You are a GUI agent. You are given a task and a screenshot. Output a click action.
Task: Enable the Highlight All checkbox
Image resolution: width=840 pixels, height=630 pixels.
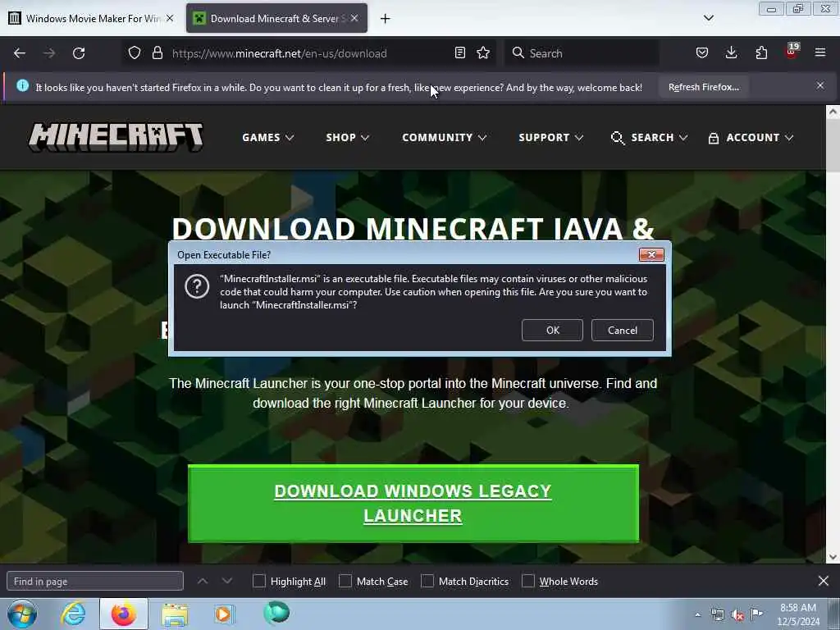point(258,581)
